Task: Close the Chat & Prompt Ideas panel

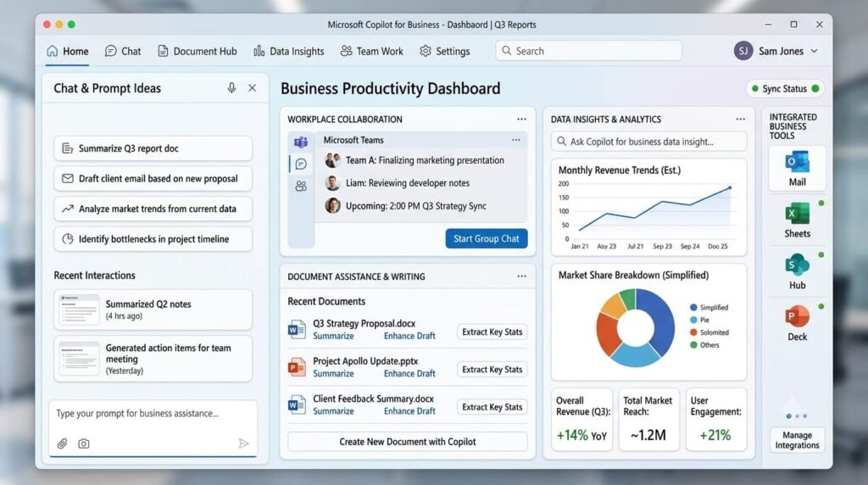Action: pos(252,88)
